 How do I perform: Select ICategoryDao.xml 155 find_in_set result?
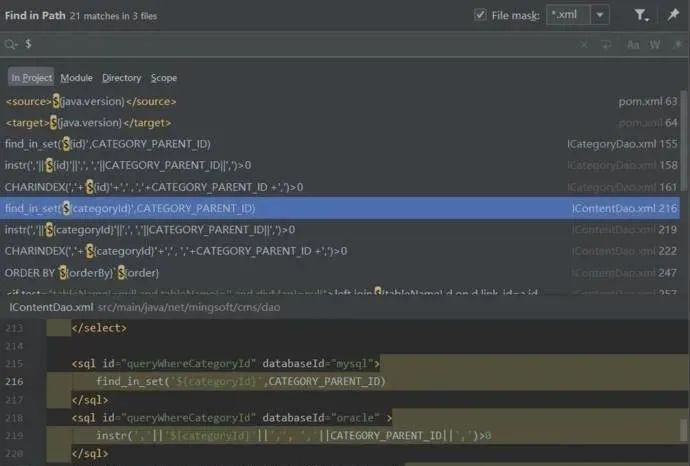pos(340,144)
